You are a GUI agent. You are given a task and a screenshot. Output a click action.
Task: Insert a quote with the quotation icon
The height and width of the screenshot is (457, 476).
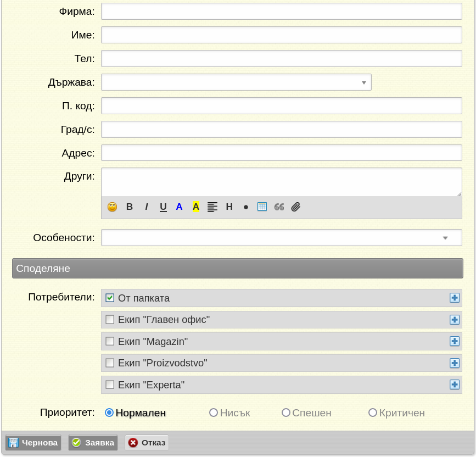pyautogui.click(x=279, y=207)
